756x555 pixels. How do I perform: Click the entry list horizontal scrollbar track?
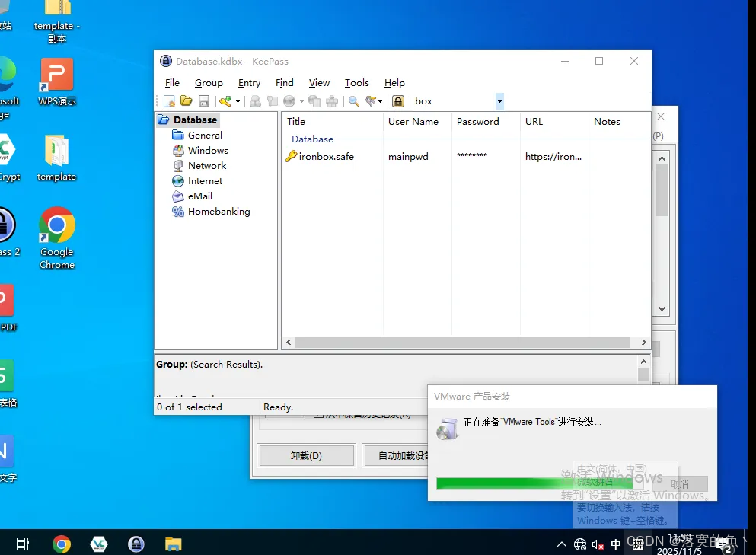tap(462, 343)
